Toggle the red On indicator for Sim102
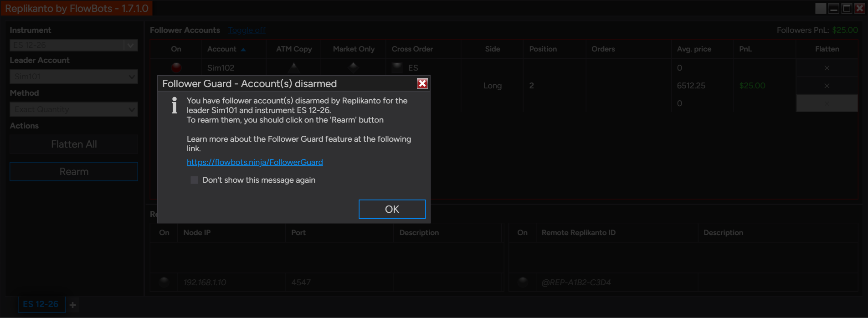The width and height of the screenshot is (868, 318). click(176, 67)
